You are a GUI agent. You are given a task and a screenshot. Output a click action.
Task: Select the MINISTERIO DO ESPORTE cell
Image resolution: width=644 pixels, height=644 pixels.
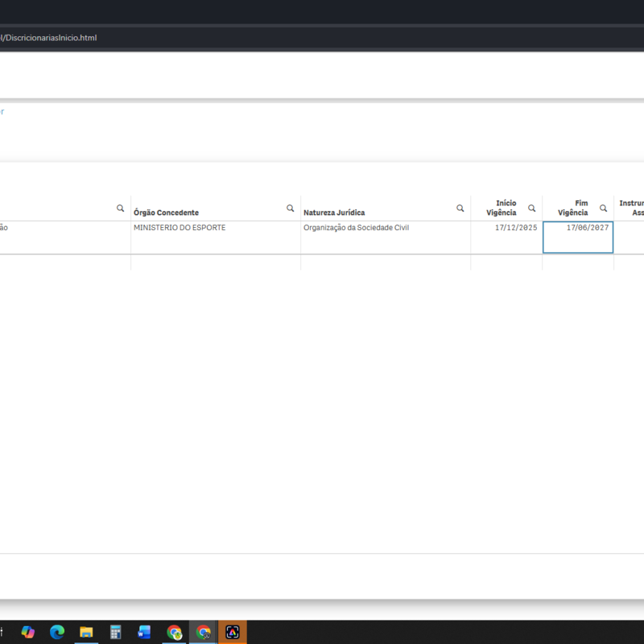click(216, 237)
